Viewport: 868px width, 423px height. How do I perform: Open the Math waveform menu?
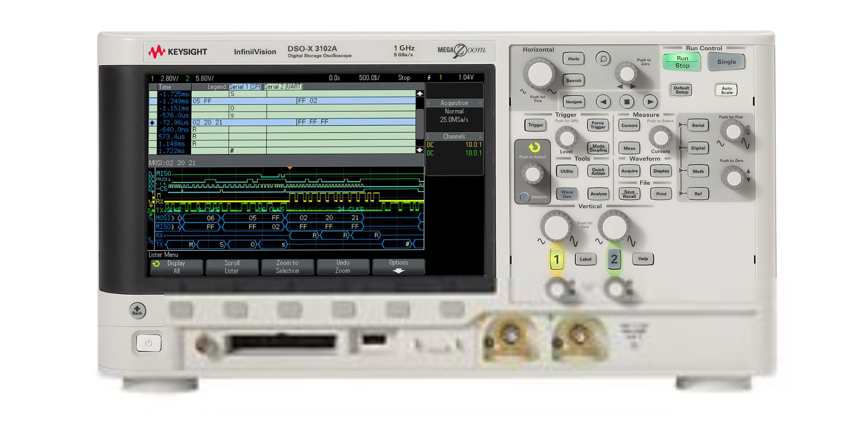[698, 171]
